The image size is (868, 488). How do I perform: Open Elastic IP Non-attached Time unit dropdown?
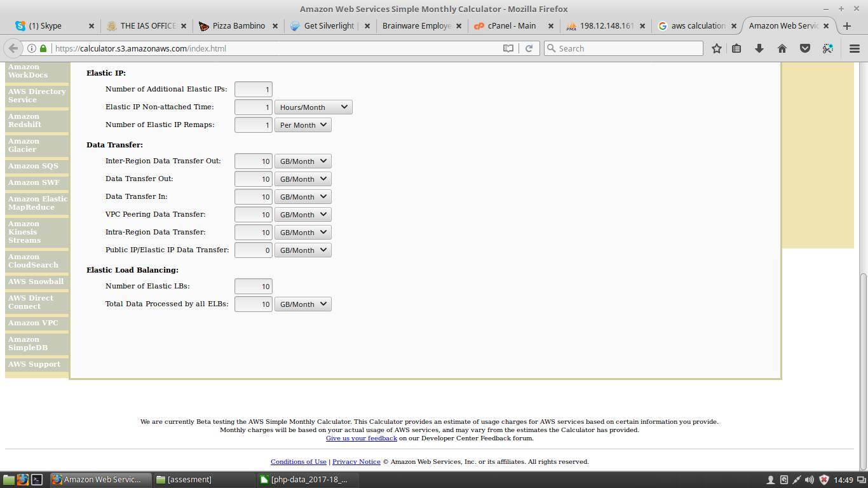point(313,107)
